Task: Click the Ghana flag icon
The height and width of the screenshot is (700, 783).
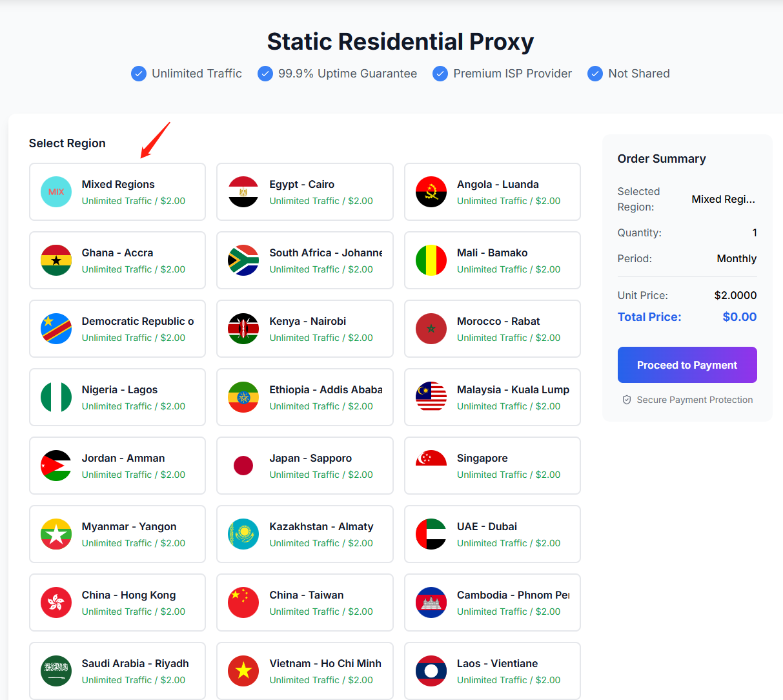Action: 56,260
